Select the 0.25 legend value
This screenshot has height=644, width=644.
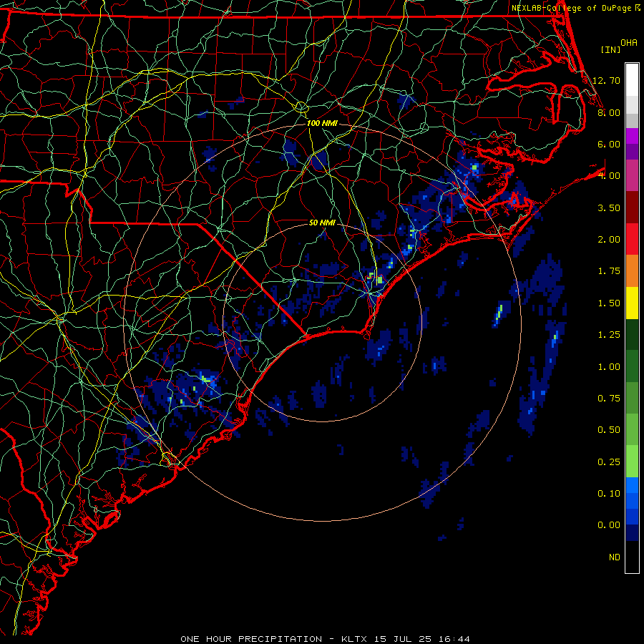coord(609,462)
